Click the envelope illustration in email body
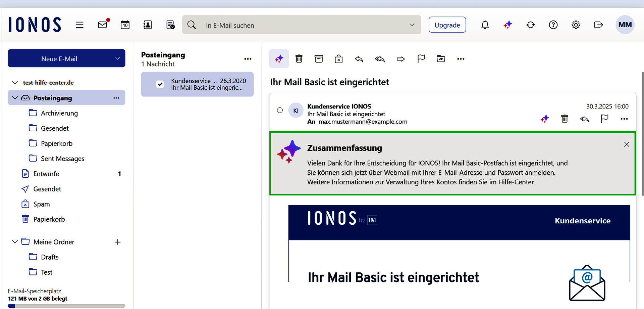This screenshot has height=309, width=644. [587, 283]
